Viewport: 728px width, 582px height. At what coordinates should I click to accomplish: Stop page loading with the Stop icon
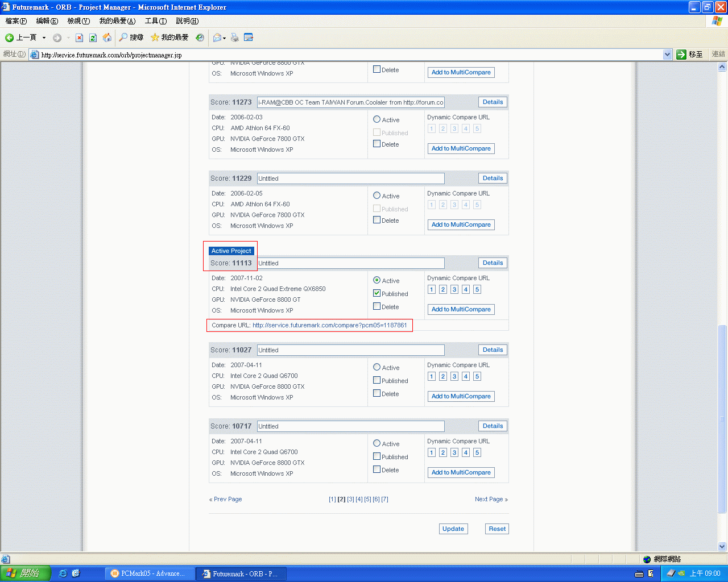pyautogui.click(x=79, y=38)
